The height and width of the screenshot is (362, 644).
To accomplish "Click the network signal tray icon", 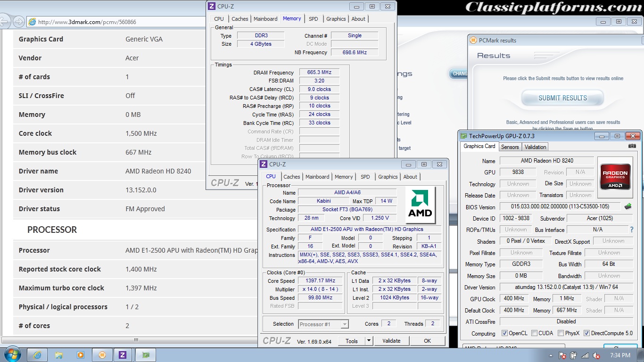I will [585, 355].
